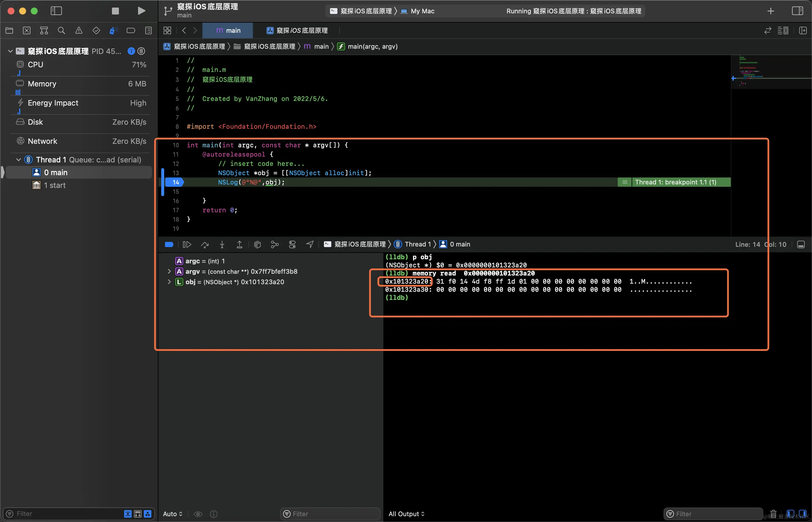This screenshot has height=522, width=812.
Task: Click the Stop button in the toolbar
Action: click(x=115, y=11)
